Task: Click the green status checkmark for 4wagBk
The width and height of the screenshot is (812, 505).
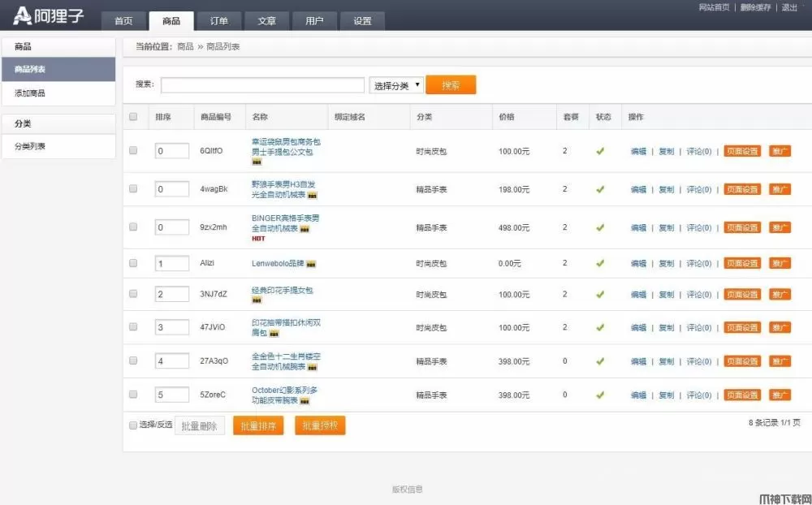Action: coord(601,189)
